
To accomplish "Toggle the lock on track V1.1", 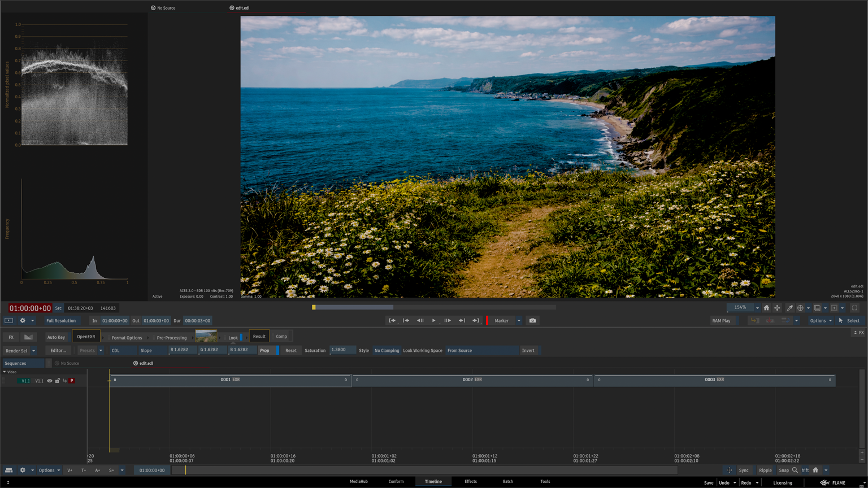I will (x=57, y=381).
